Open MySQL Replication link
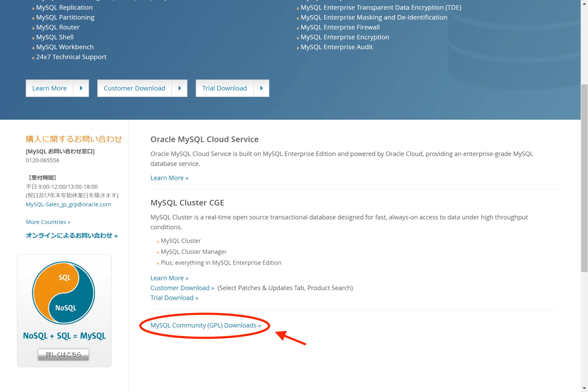The image size is (588, 392). tap(64, 8)
